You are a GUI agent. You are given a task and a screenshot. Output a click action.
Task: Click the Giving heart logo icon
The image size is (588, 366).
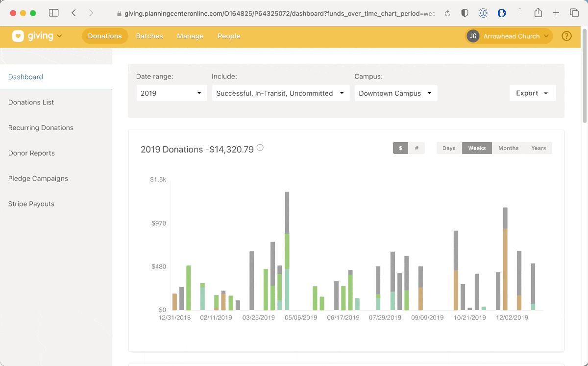(x=18, y=36)
